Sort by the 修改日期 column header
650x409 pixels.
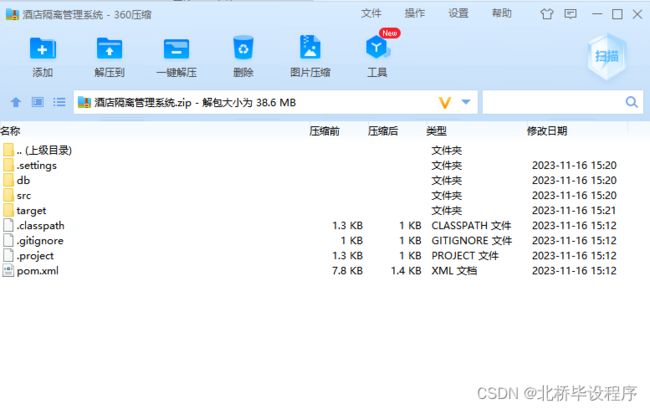(x=547, y=131)
